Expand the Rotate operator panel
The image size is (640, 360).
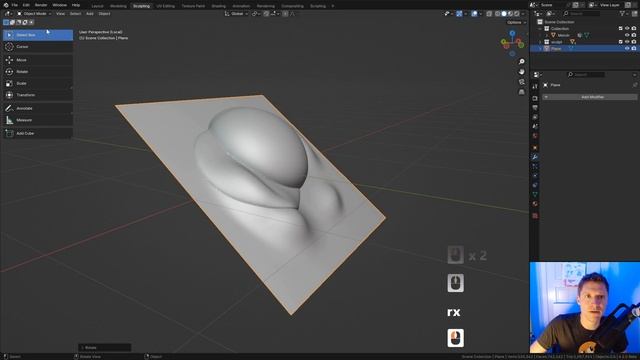[104, 348]
